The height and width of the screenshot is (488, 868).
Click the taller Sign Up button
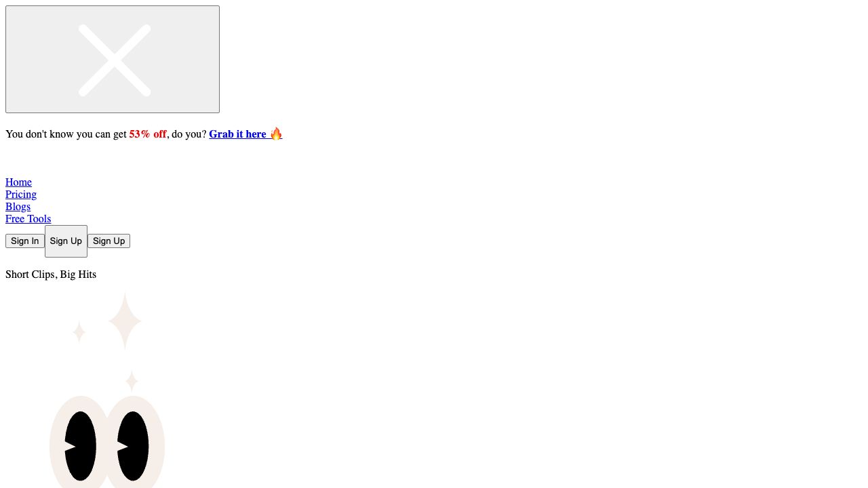66,241
